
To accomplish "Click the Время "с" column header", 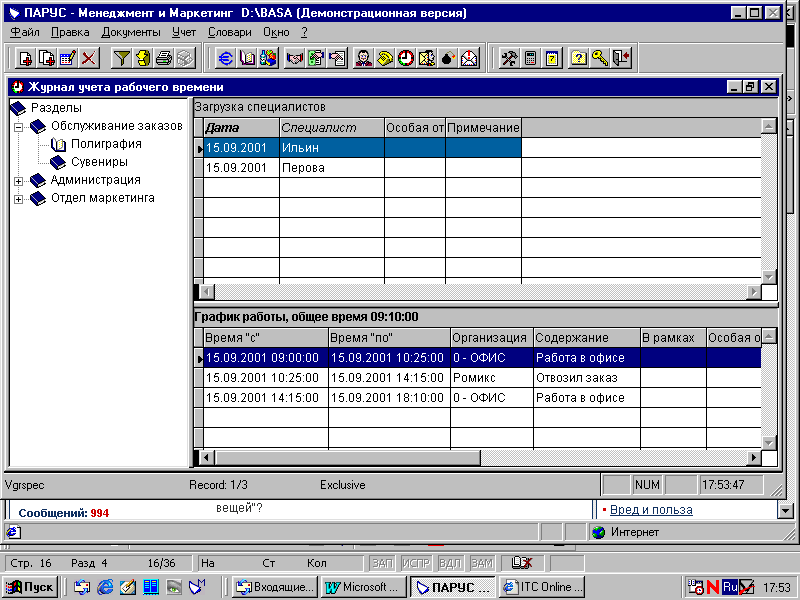I will click(266, 338).
